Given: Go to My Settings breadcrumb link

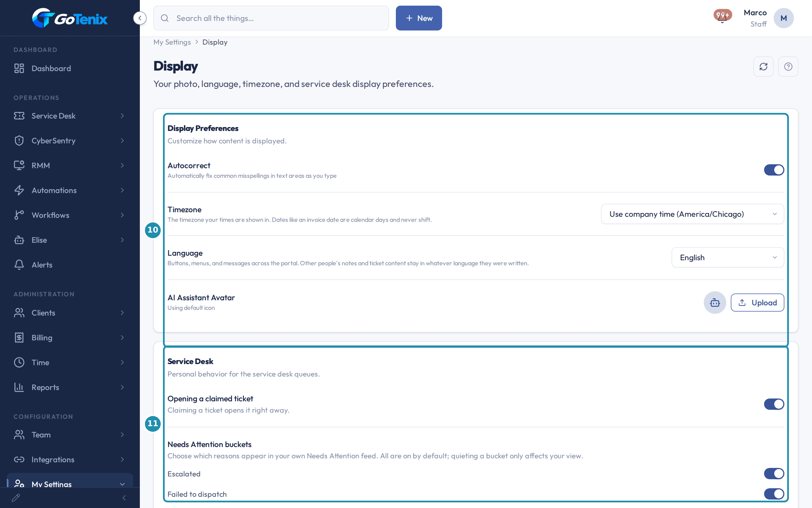Looking at the screenshot, I should pos(172,42).
